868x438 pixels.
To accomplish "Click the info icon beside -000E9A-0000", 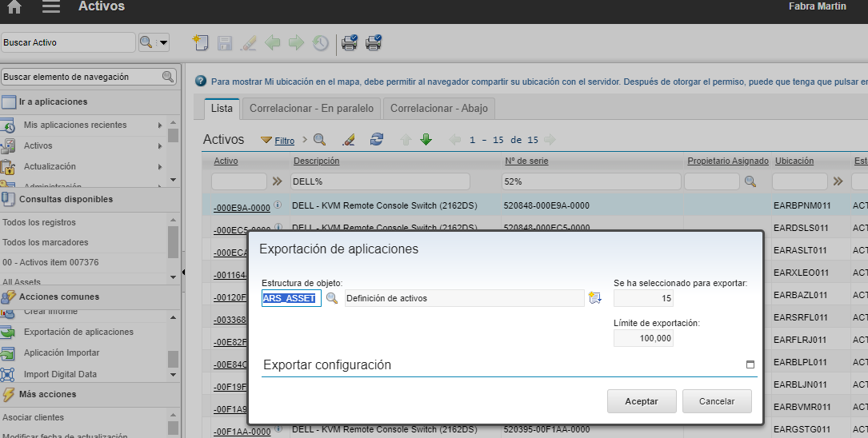I will click(278, 205).
